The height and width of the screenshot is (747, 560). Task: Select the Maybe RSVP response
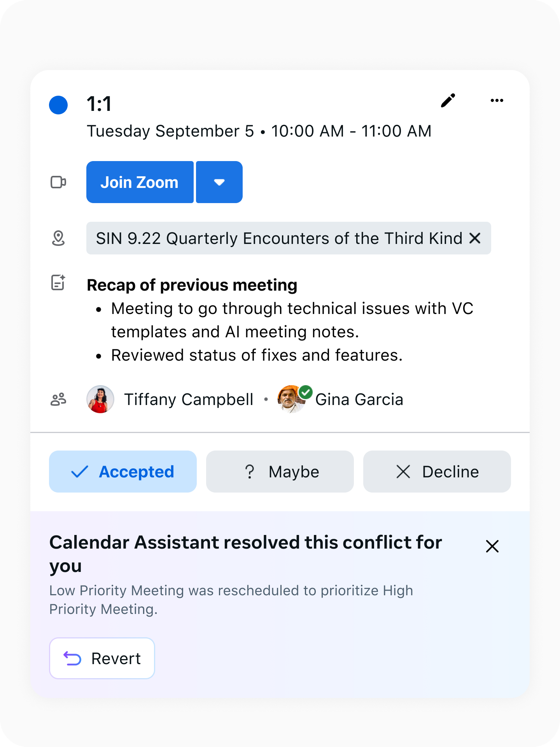pyautogui.click(x=280, y=471)
